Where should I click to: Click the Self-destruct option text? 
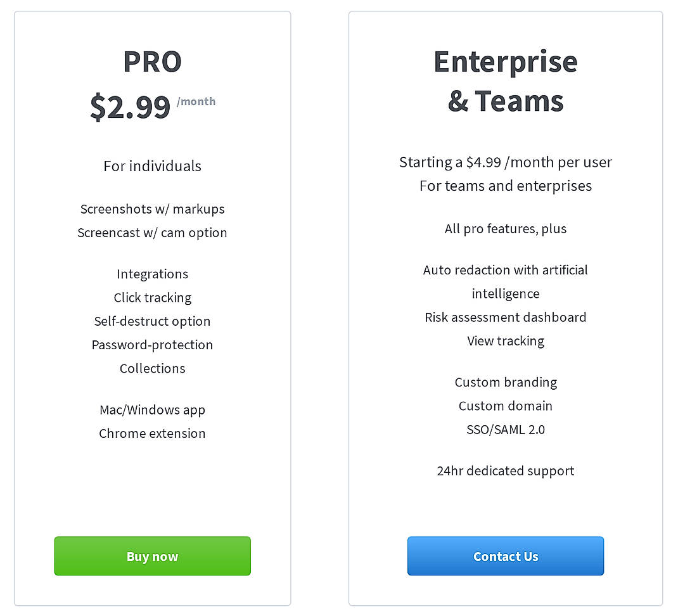(x=152, y=321)
